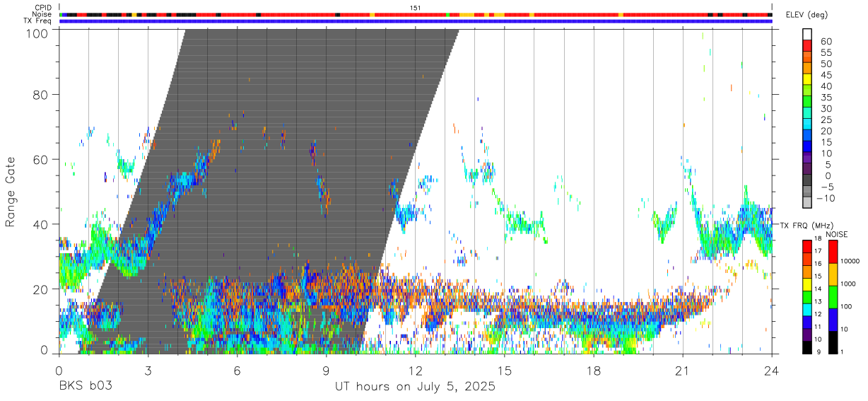
Task: Click the 100 tick on NOISE legend
Action: [847, 306]
